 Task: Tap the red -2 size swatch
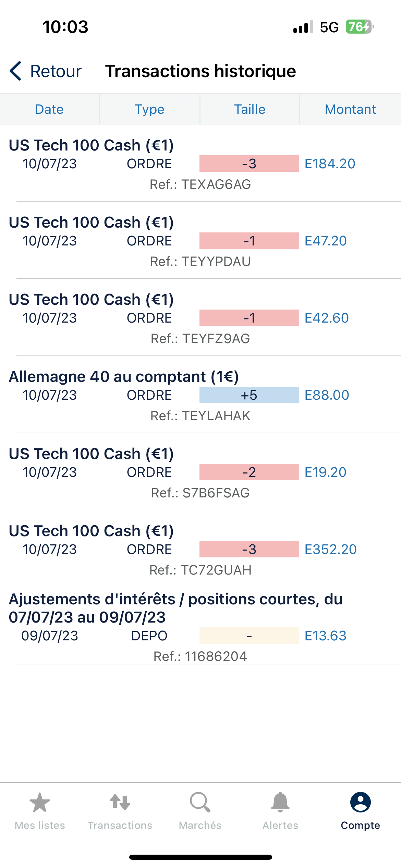tap(249, 472)
